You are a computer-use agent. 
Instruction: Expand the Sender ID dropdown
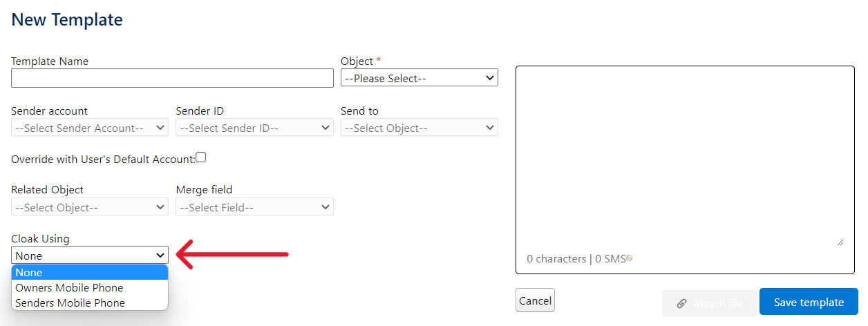coord(254,128)
